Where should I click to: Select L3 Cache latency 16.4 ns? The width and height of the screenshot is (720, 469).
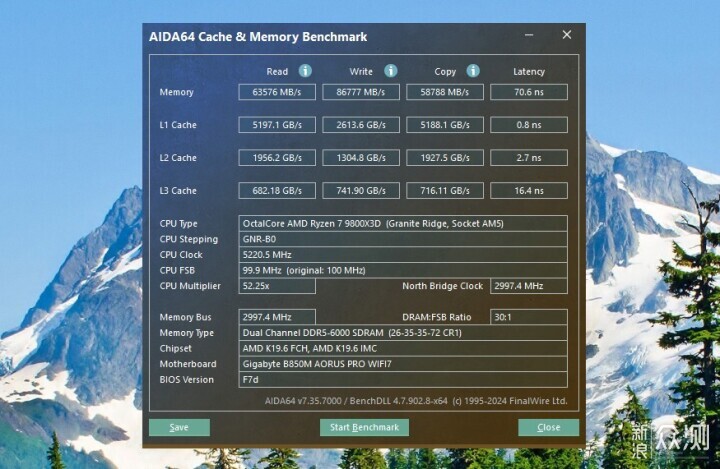coord(529,190)
